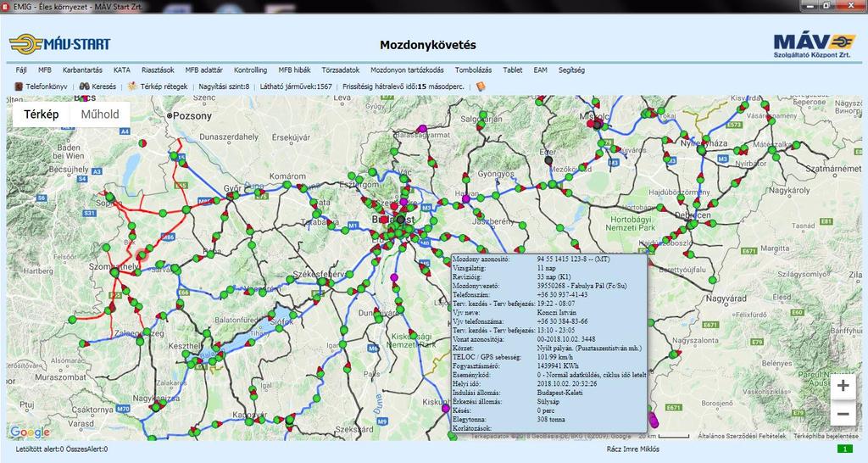Click arrival station Sülysáp
Image resolution: width=868 pixels, height=463 pixels.
click(x=548, y=402)
